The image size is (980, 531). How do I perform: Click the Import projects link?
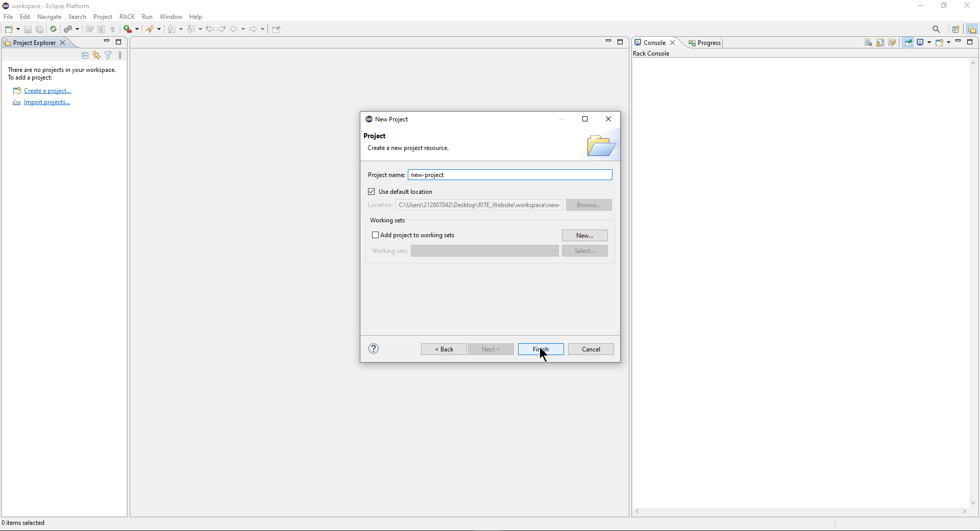47,102
